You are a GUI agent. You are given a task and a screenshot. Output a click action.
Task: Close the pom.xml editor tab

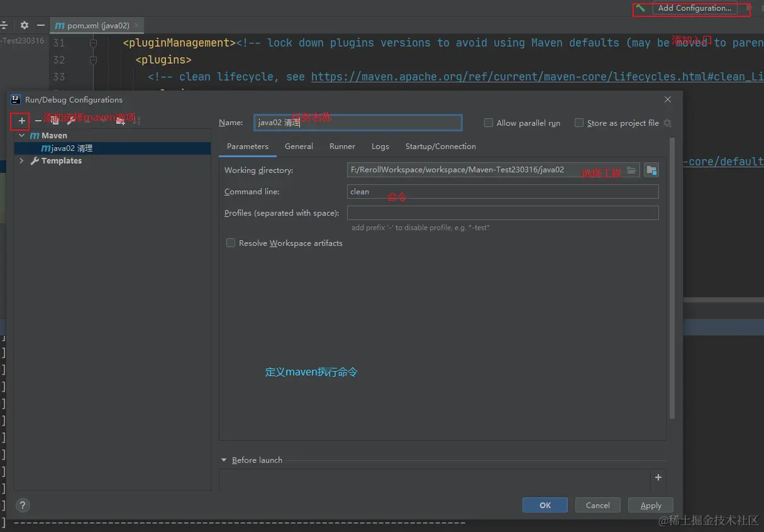pos(136,26)
